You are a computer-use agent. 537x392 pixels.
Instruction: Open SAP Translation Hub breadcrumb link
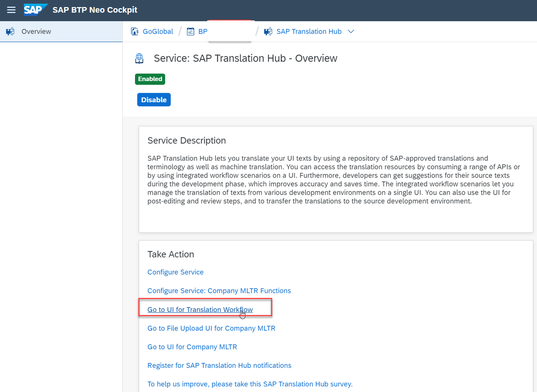[x=309, y=32]
